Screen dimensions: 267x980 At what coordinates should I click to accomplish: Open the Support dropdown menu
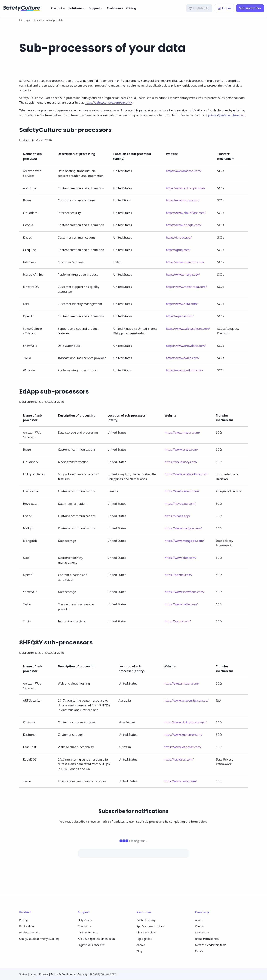[96, 8]
